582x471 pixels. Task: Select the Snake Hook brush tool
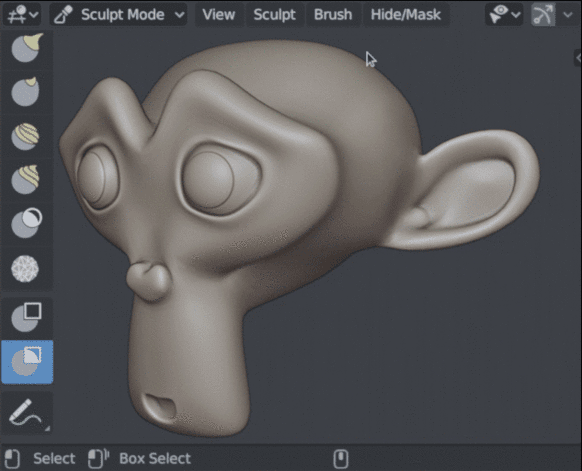27,48
